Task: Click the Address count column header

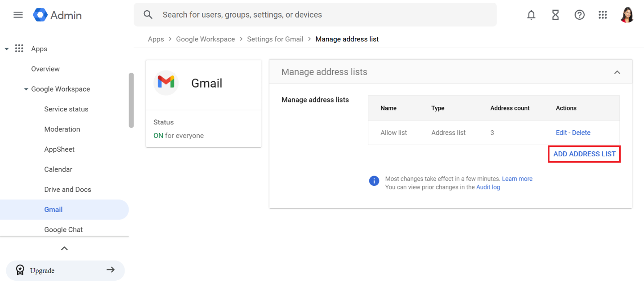Action: pyautogui.click(x=510, y=108)
